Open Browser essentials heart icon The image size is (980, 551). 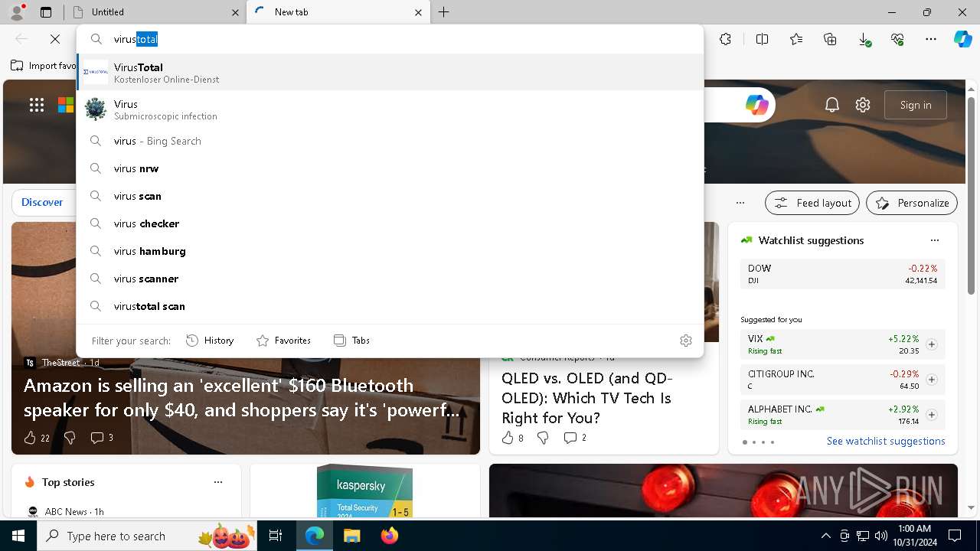click(897, 39)
